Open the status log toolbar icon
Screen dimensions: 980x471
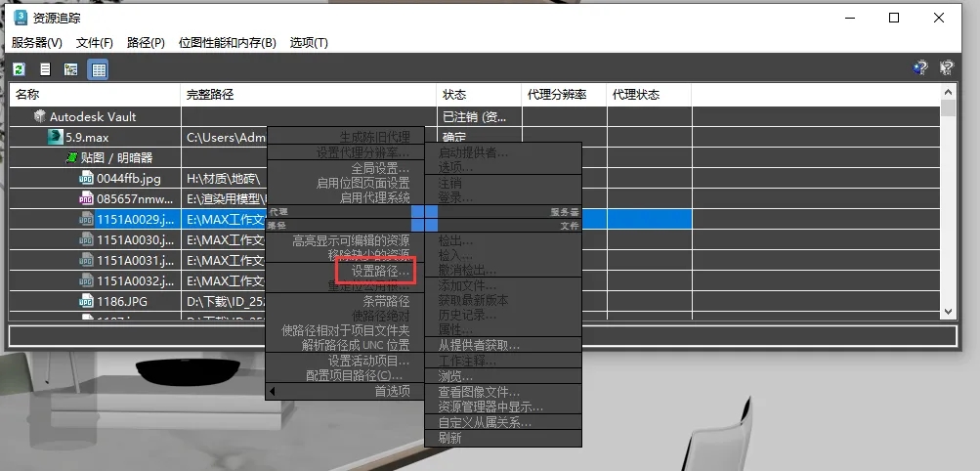46,68
